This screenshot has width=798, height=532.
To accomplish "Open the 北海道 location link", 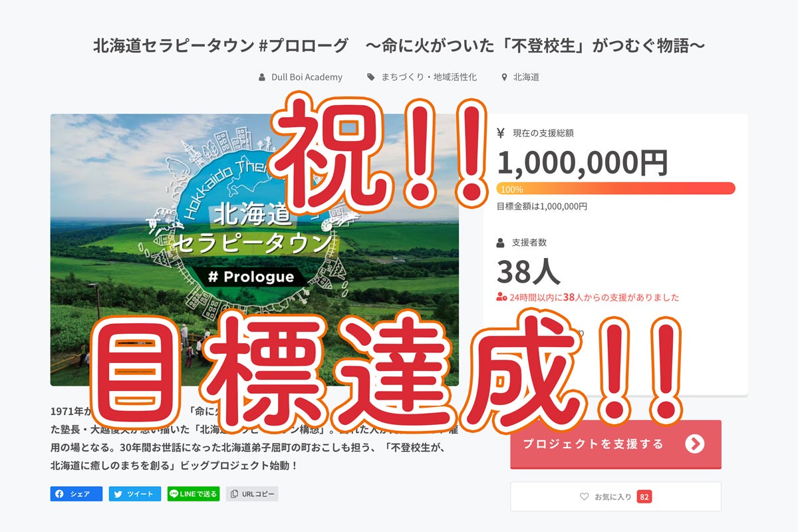I will [x=526, y=77].
